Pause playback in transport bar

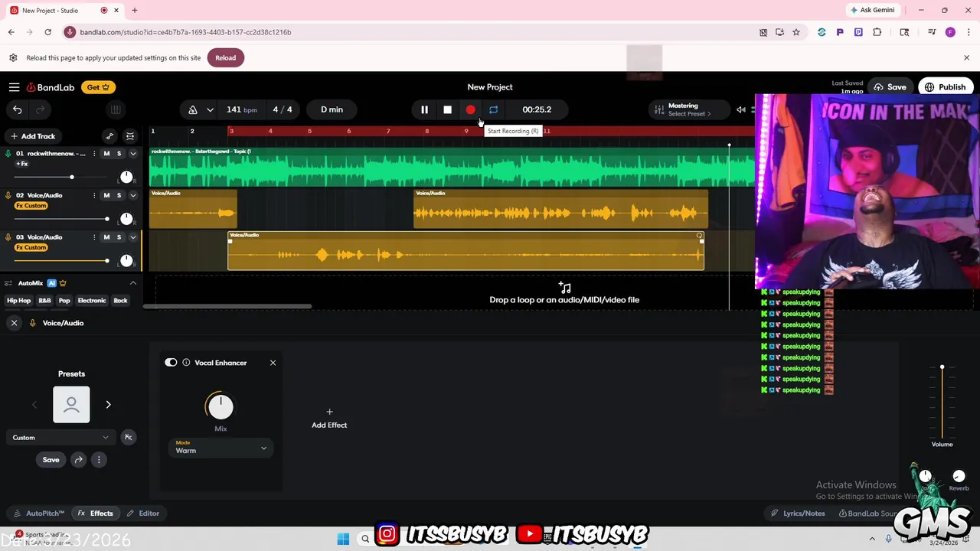pyautogui.click(x=424, y=109)
